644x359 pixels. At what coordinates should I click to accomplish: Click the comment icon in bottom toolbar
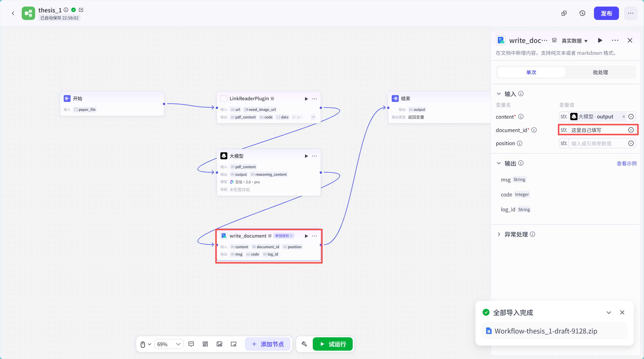191,344
